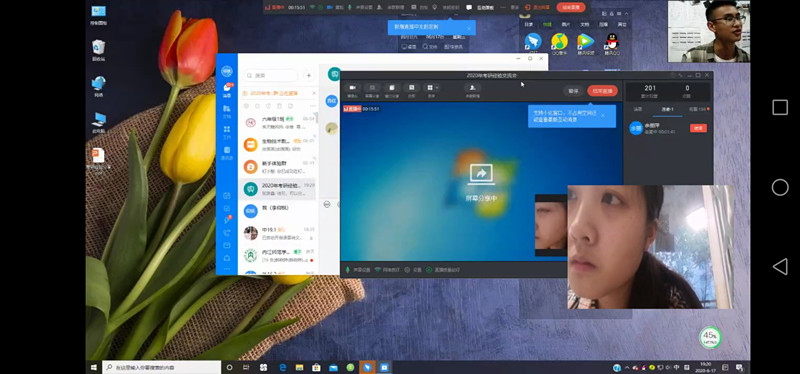This screenshot has height=374, width=800.
Task: Expand the dropdown arrow next to layout icon
Action: [437, 88]
